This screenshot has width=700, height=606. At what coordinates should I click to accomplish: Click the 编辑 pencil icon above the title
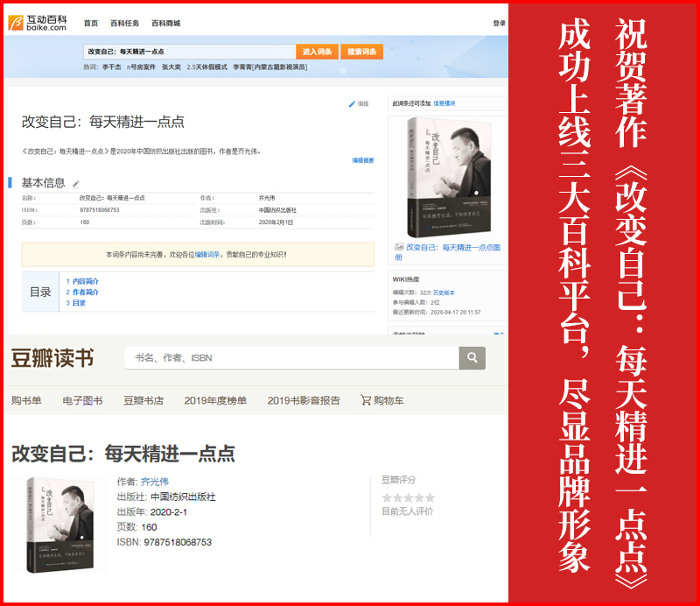pyautogui.click(x=353, y=104)
